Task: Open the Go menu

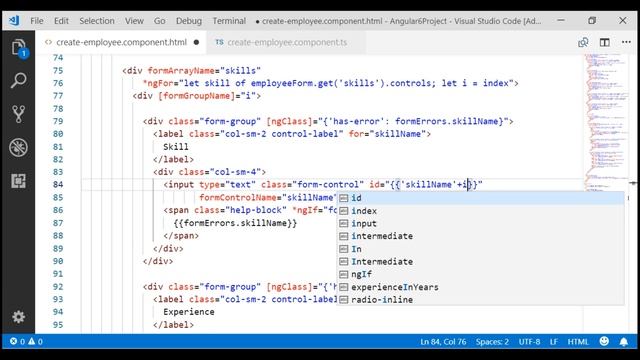Action: [x=160, y=21]
